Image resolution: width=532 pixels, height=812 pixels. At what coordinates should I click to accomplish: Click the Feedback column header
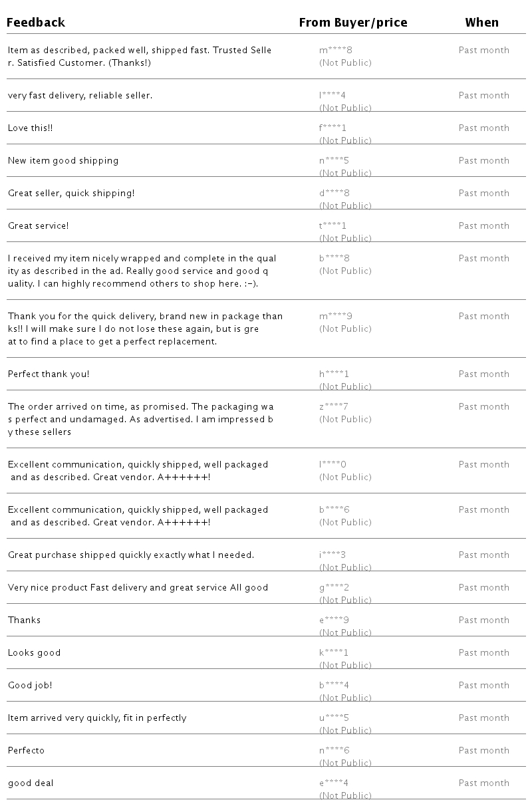click(x=36, y=23)
